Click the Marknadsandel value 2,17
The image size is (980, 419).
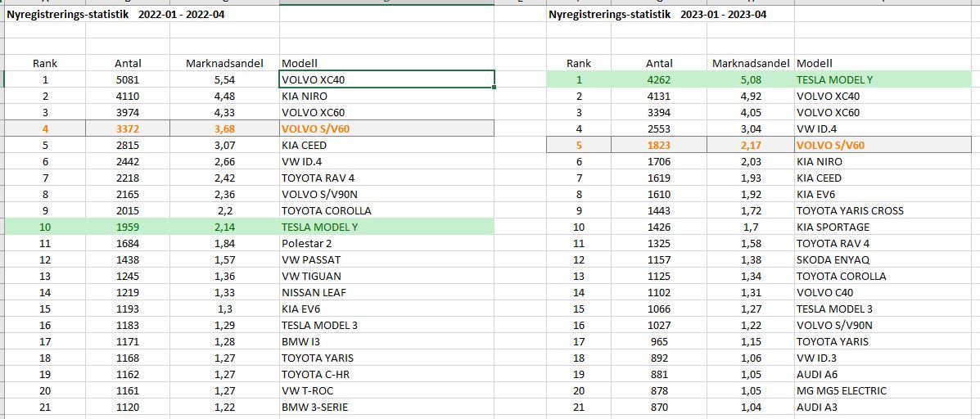pos(751,146)
